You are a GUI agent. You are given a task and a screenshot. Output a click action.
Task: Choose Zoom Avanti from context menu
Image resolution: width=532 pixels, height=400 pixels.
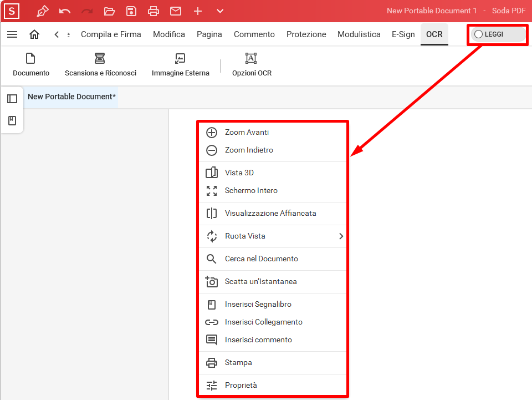(x=272, y=133)
